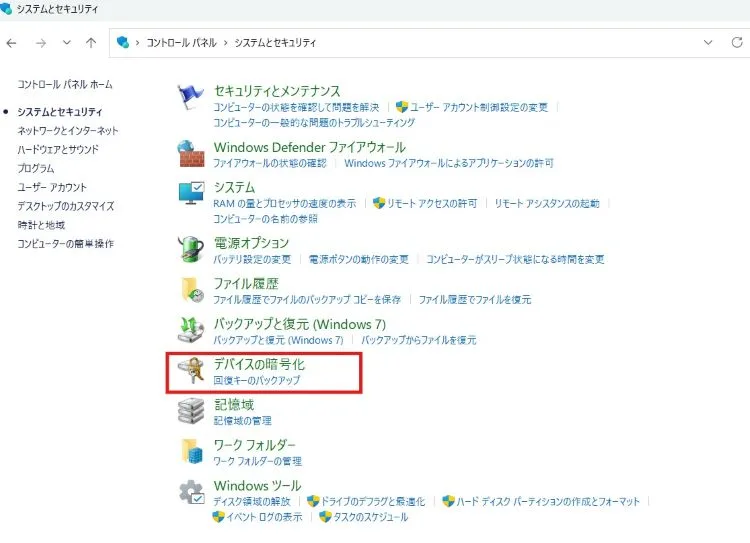Click the Power Options battery icon
The image size is (750, 543).
[x=190, y=250]
